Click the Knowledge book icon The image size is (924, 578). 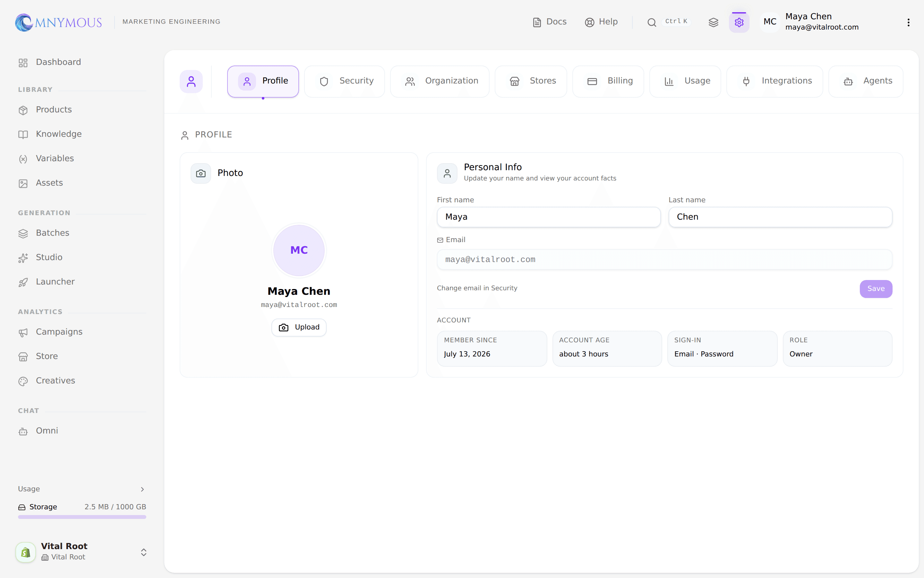[x=23, y=135]
